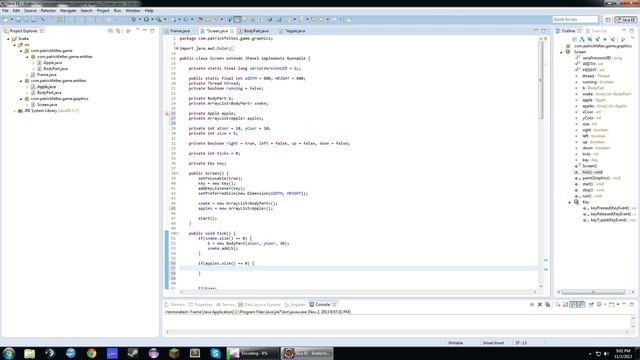Click the warning marker on line 26
Screen dimensions: 640x360
click(x=167, y=113)
